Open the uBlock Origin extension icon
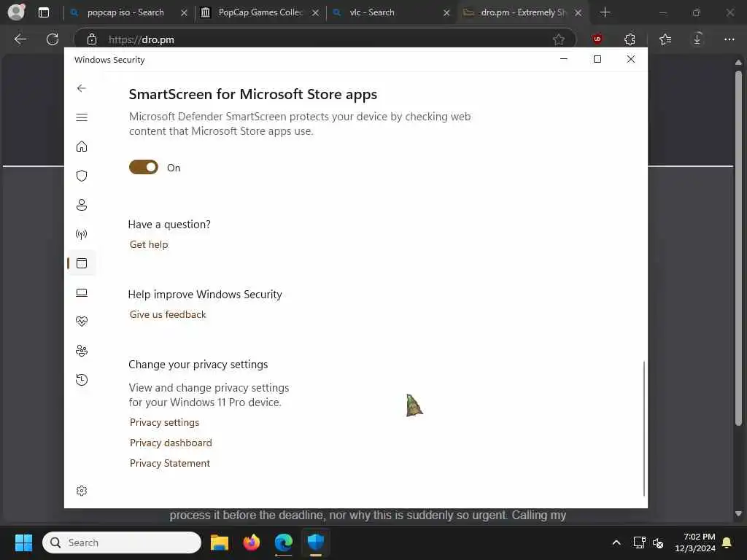 597,39
